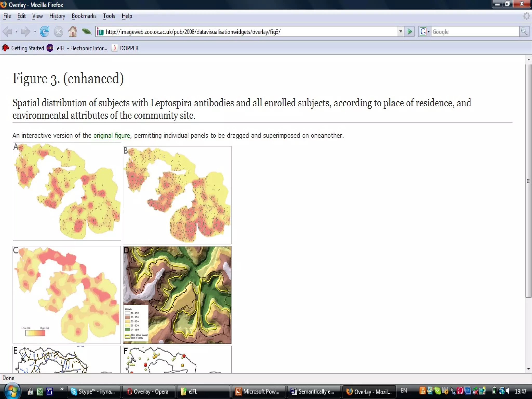Click the Back navigation arrow
The image size is (532, 399).
(7, 32)
